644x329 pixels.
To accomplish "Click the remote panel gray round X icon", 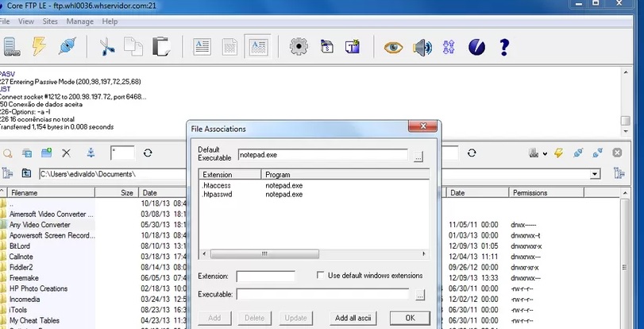I will pyautogui.click(x=617, y=153).
